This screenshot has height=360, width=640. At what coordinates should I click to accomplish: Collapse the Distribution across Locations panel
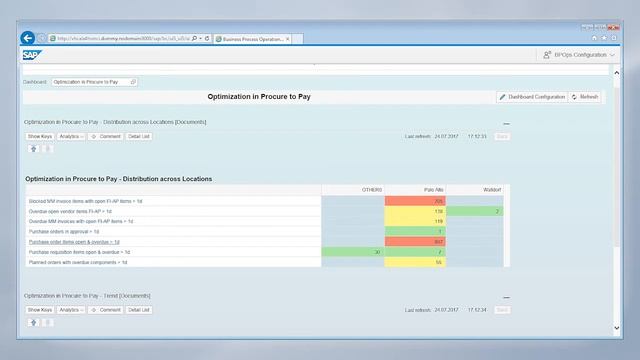507,124
